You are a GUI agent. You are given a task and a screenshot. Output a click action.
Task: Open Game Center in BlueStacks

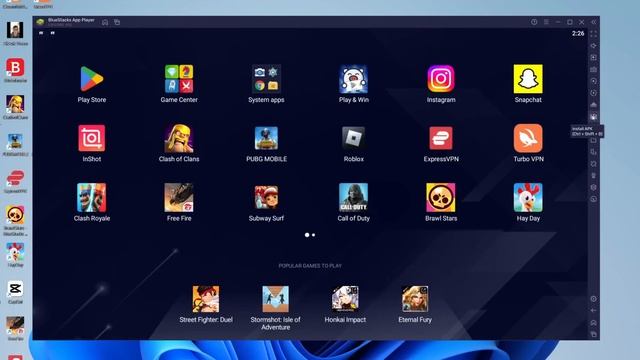[x=179, y=79]
